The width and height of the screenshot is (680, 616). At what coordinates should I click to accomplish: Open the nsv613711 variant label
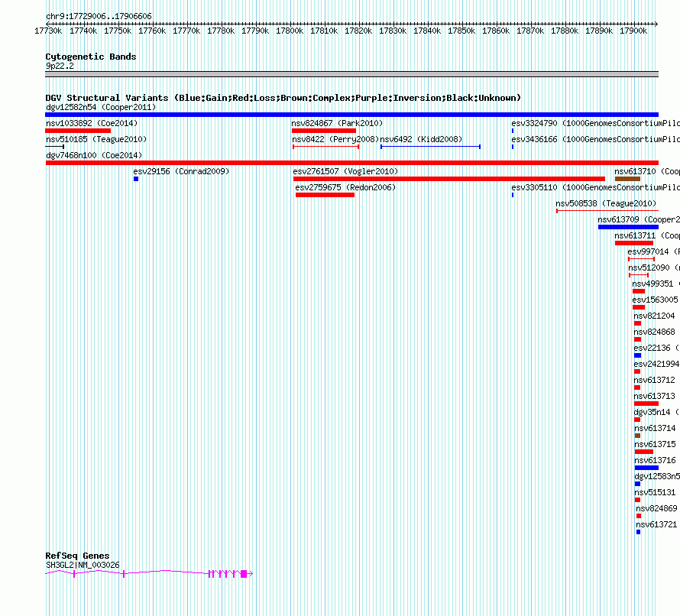[x=647, y=235]
